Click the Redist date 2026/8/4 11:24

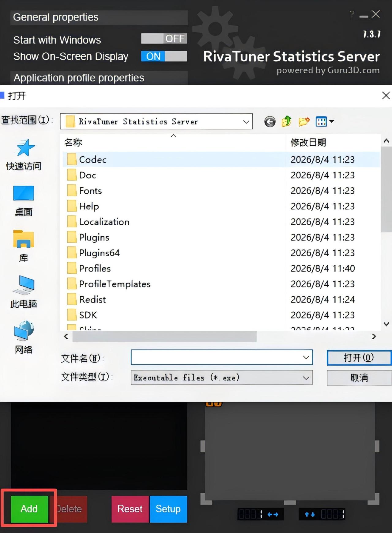[322, 299]
